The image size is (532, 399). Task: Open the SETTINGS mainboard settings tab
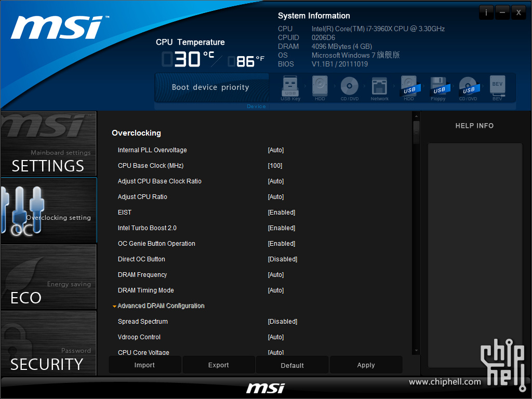coord(48,144)
